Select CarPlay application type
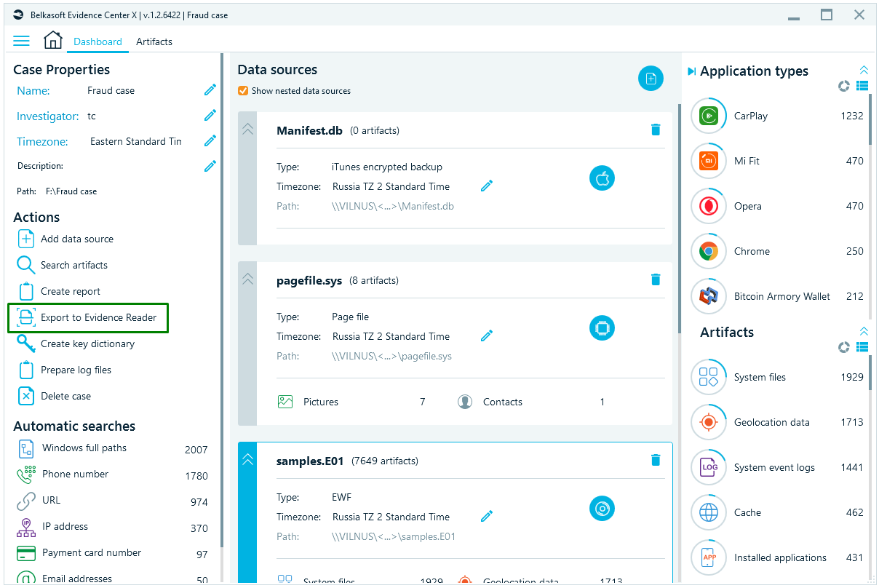Viewport: 879px width, 588px height. point(777,116)
